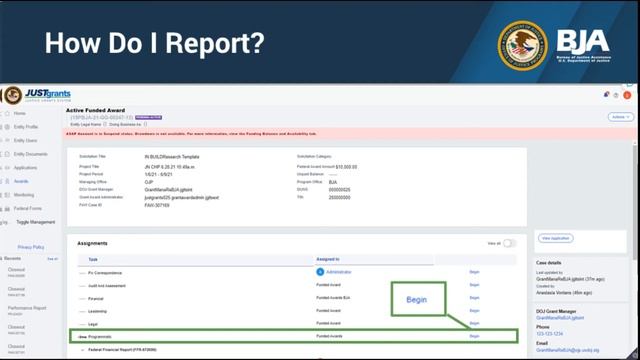Image resolution: width=640 pixels, height=360 pixels.
Task: Open the notifications bell icon
Action: [606, 95]
